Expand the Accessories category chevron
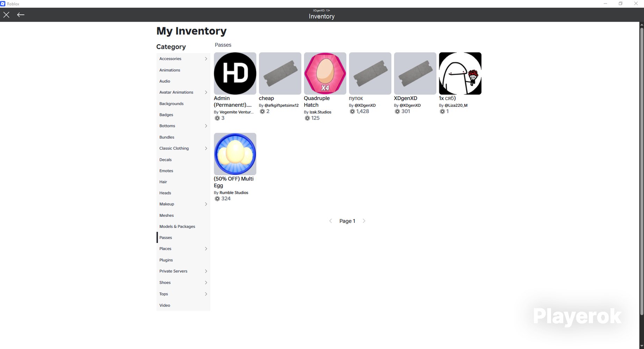The image size is (644, 349). [x=206, y=59]
